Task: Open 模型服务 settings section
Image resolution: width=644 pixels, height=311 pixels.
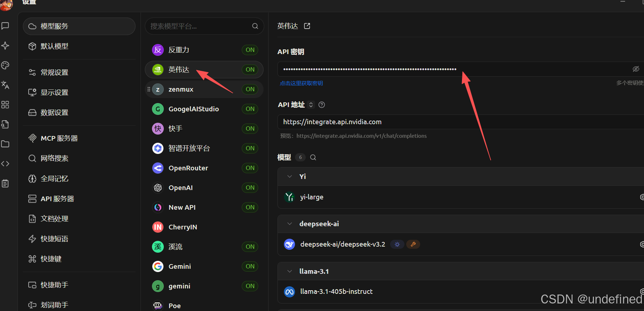Action: (79, 26)
